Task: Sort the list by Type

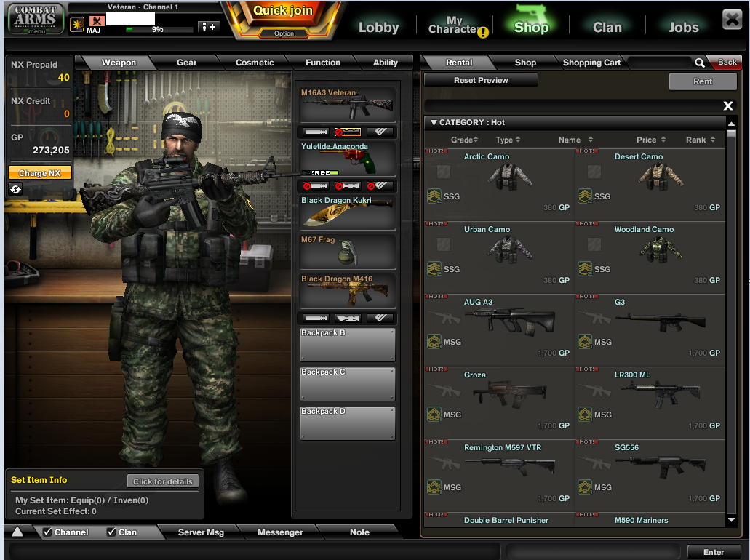Action: (508, 140)
